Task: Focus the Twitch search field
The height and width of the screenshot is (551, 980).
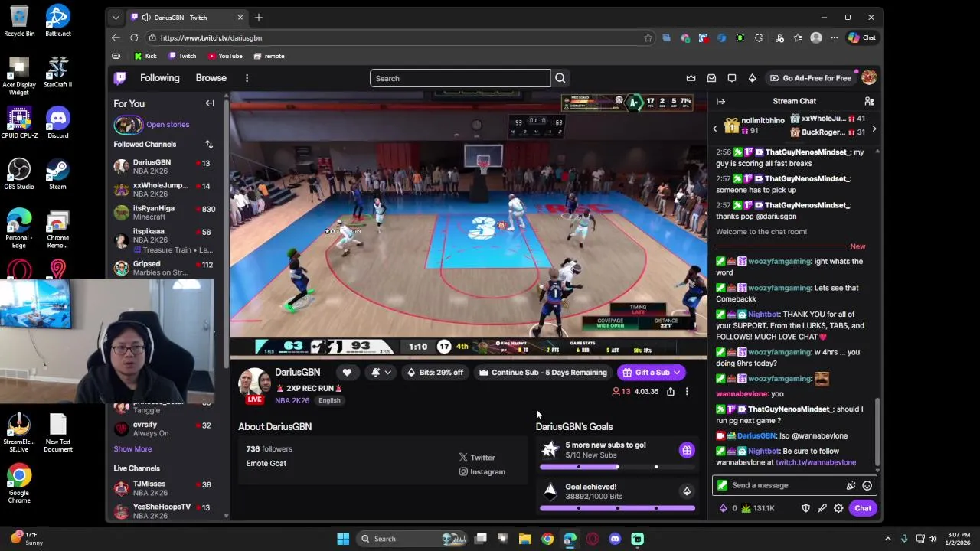Action: [x=459, y=78]
